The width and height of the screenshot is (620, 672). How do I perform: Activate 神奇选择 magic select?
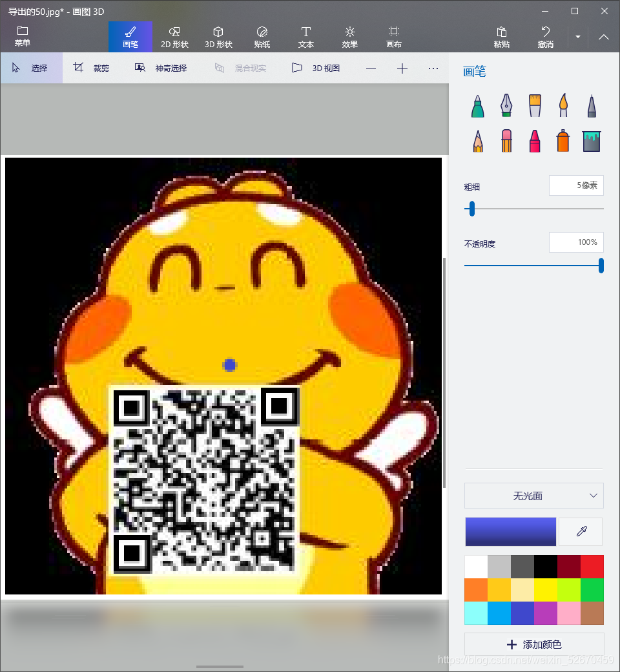point(161,68)
